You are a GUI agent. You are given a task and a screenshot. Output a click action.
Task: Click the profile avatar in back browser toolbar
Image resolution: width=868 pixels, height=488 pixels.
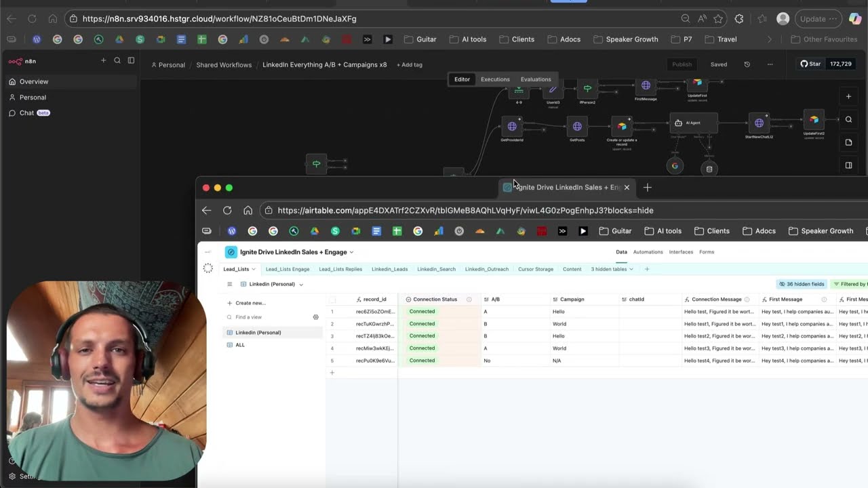point(783,19)
